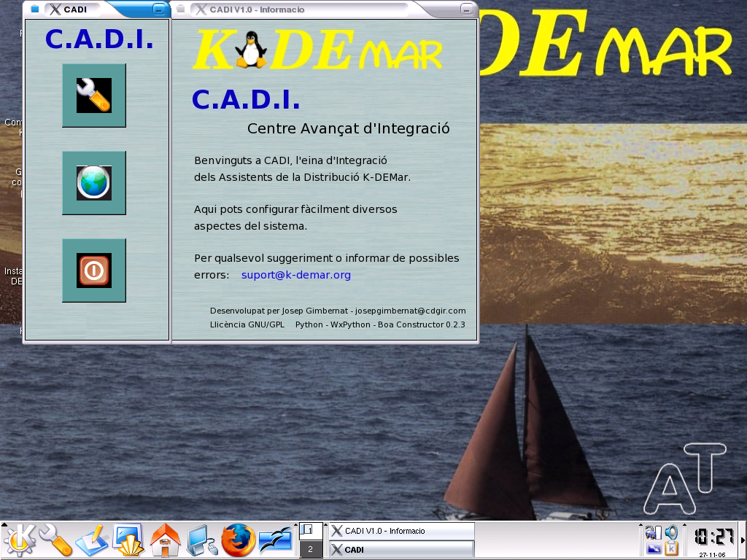
Task: Click the suport@k-demar.org email link
Action: [296, 275]
